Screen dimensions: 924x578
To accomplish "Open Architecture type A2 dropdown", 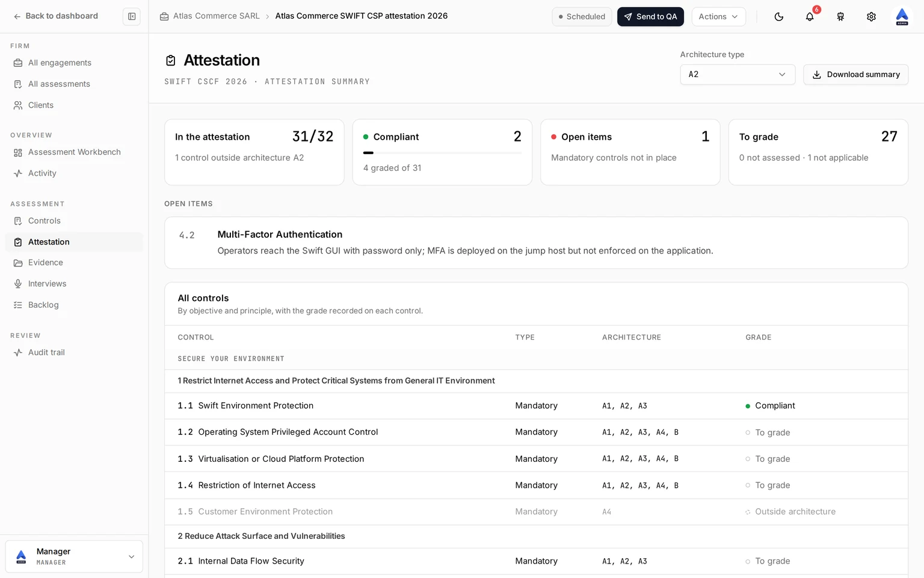I will (x=738, y=75).
